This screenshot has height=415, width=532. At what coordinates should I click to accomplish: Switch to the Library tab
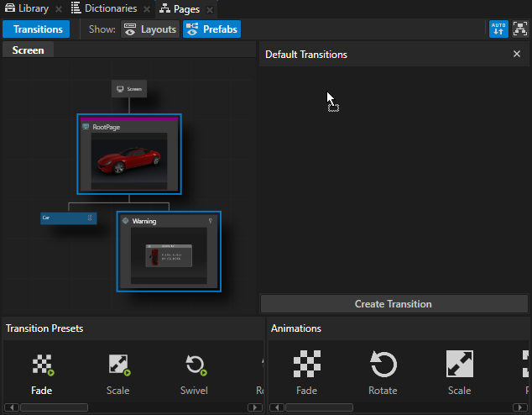(27, 8)
